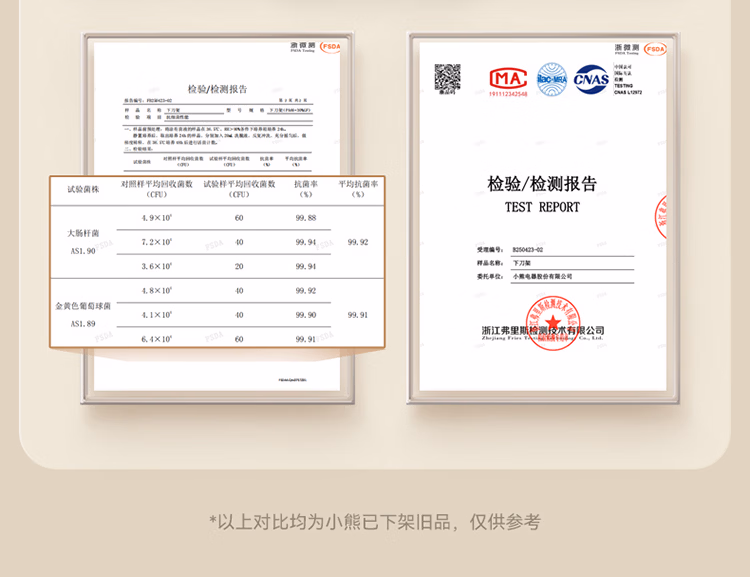Click the value 60 in the 6.4×10 row
Viewport: 750px width, 577px height.
pyautogui.click(x=239, y=339)
